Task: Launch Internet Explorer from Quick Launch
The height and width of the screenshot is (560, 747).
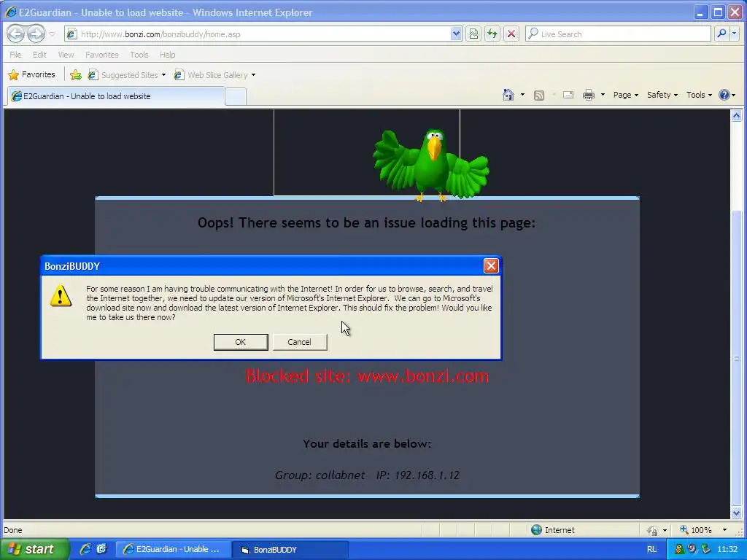Action: click(x=85, y=549)
